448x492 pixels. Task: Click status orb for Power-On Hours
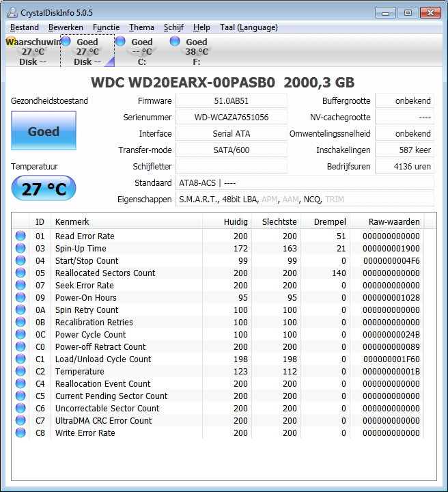[20, 297]
